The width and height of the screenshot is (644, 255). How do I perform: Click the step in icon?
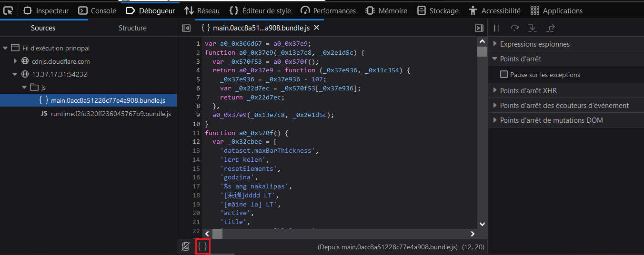point(533,28)
